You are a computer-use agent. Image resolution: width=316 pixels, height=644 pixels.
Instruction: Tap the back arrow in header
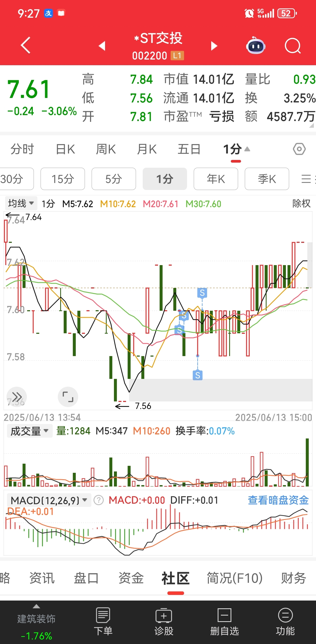(x=26, y=45)
